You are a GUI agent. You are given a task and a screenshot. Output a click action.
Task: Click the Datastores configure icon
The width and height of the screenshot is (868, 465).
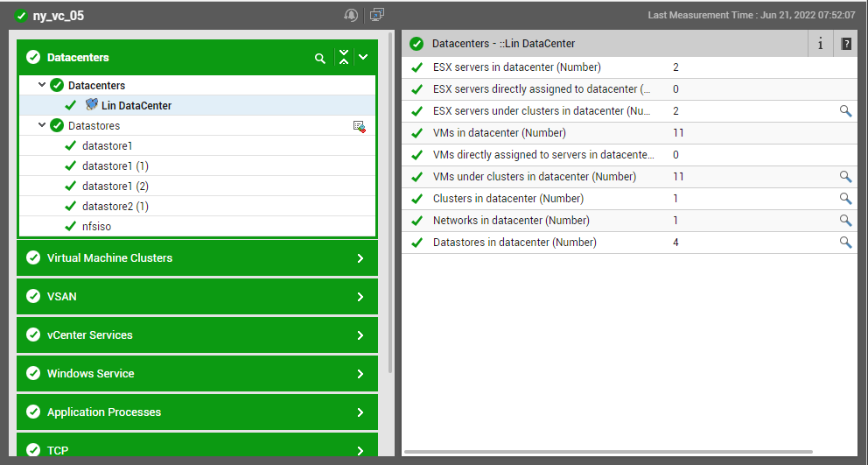coord(360,126)
